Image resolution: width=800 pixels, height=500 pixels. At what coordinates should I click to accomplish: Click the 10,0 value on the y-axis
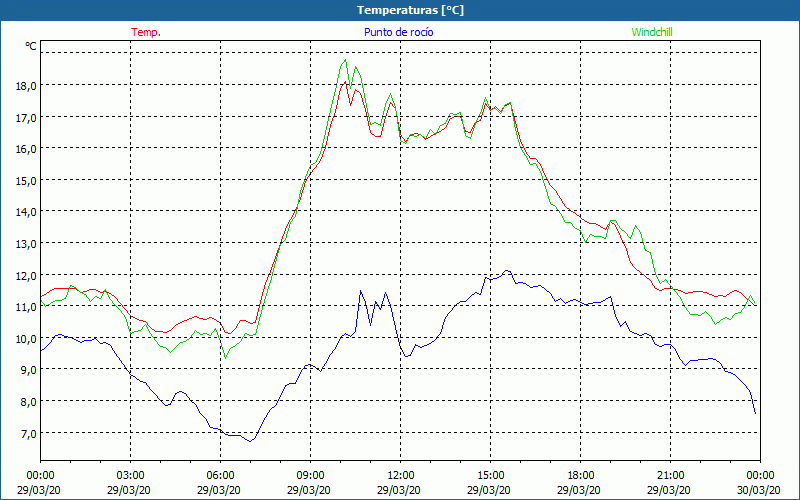tap(26, 339)
